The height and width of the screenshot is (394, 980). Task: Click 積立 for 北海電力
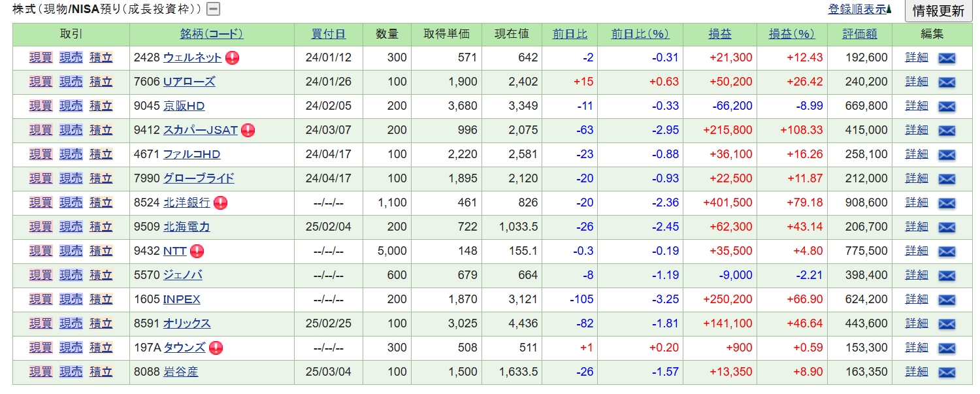(x=101, y=227)
